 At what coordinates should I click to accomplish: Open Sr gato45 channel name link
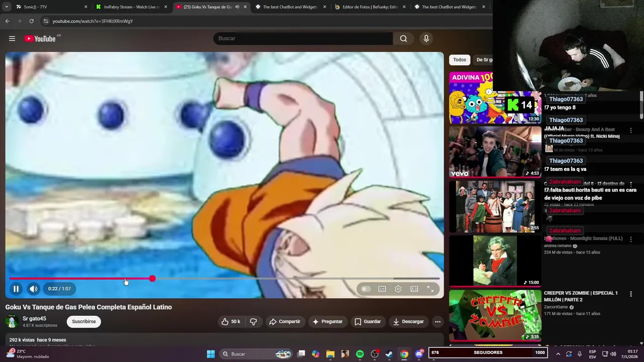click(x=34, y=319)
